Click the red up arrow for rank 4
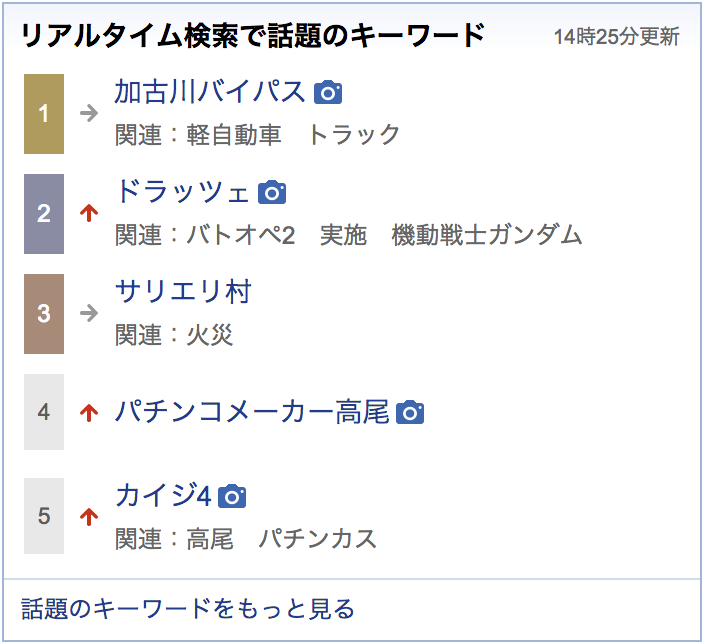The image size is (704, 644). coord(89,413)
